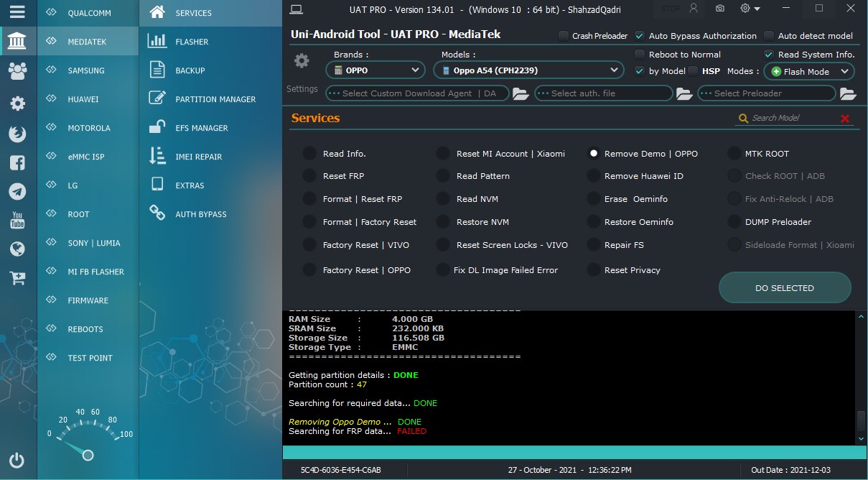Toggle Read System Info checkbox
This screenshot has width=868, height=480.
(x=769, y=55)
